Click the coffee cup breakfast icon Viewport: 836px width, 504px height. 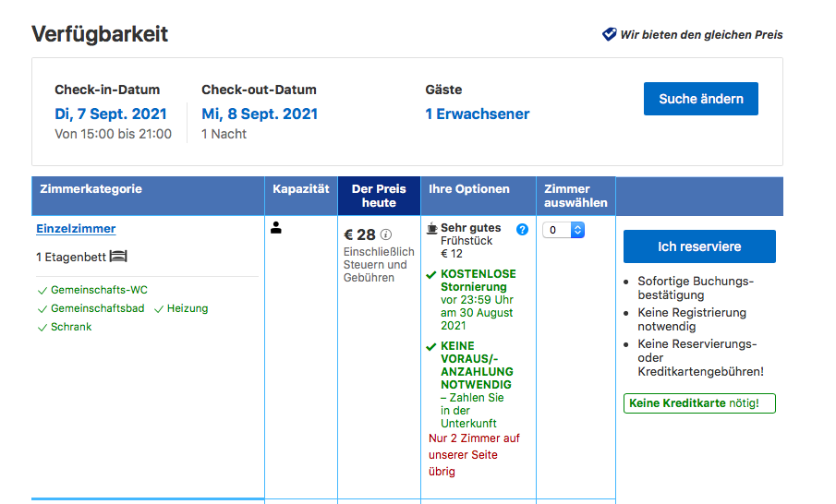click(x=431, y=228)
